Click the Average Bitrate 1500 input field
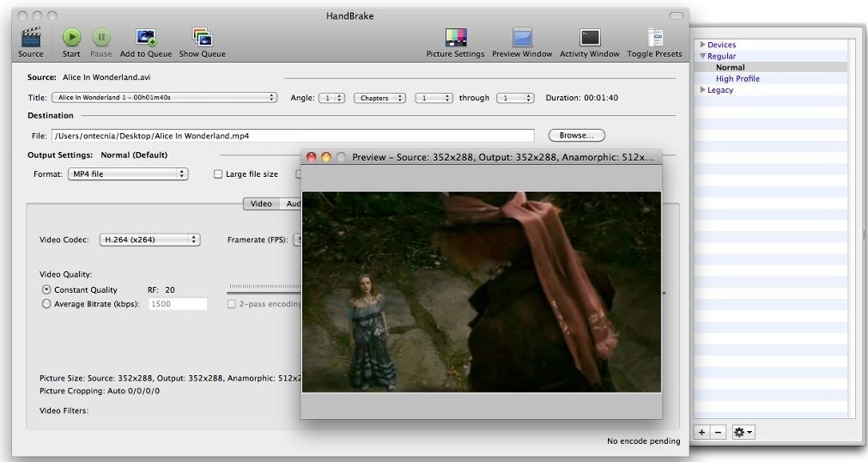Viewport: 868px width, 462px height. 178,304
